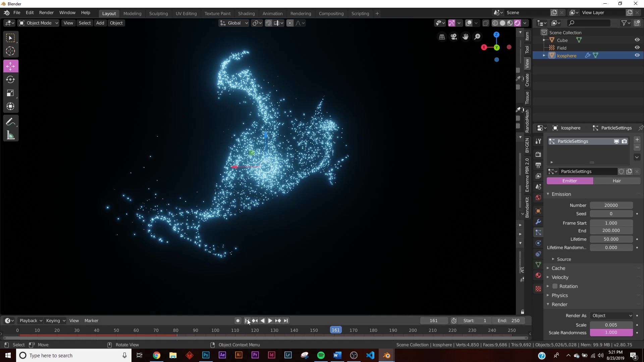Open the Material Properties tab
Screen dimensions: 644x362
[538, 276]
